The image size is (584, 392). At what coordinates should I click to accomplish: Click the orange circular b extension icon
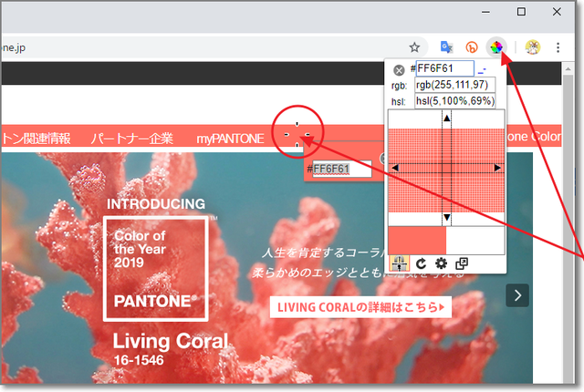[x=472, y=47]
